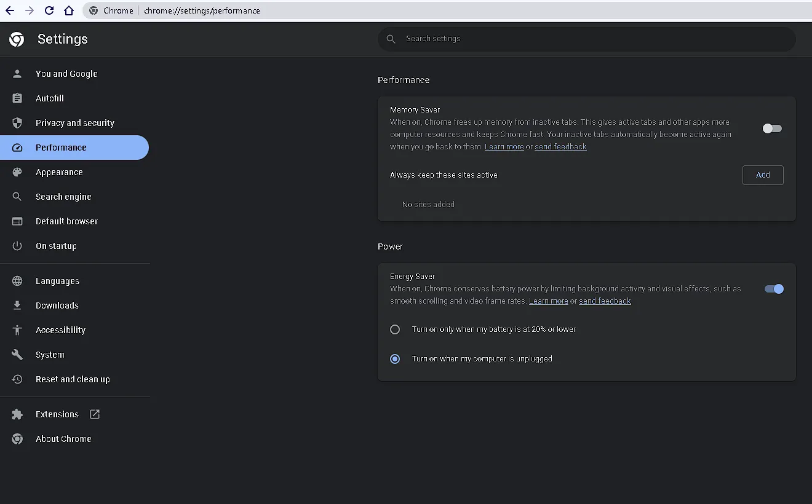The image size is (812, 504).
Task: Open Extensions external link icon
Action: coord(95,414)
